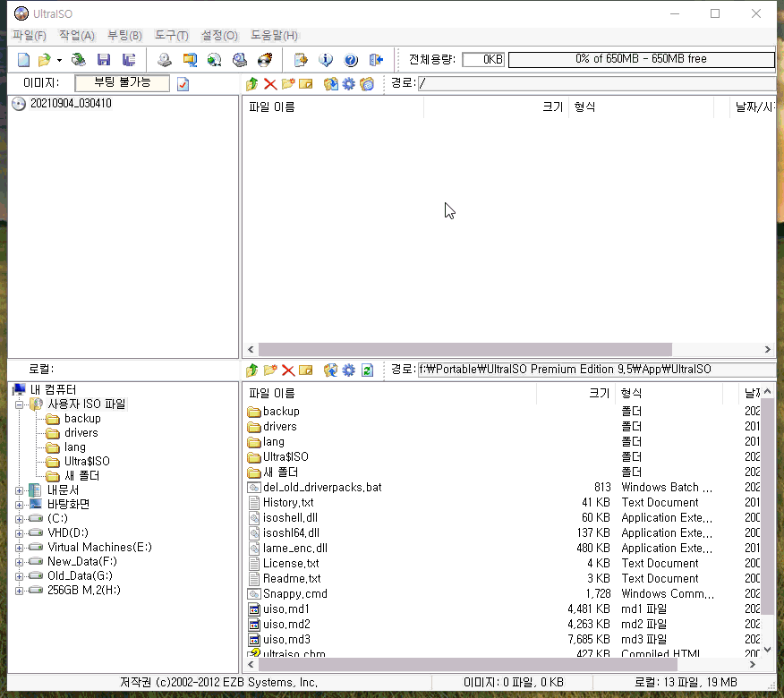Click the 파일 이름 column header in local pane
This screenshot has height=698, width=784.
tap(389, 394)
